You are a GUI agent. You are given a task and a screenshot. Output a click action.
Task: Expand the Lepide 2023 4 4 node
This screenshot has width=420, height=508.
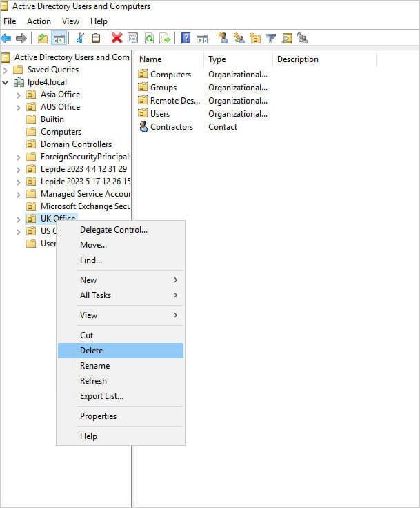19,169
